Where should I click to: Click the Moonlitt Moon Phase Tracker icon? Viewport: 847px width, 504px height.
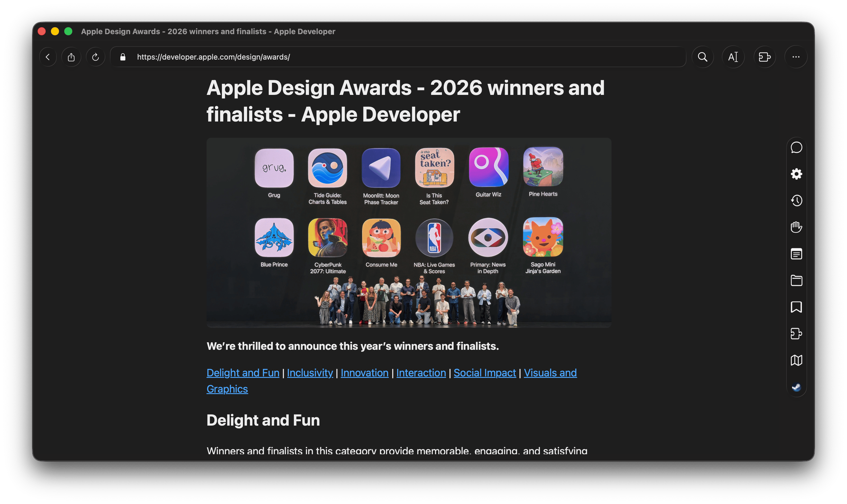381,168
